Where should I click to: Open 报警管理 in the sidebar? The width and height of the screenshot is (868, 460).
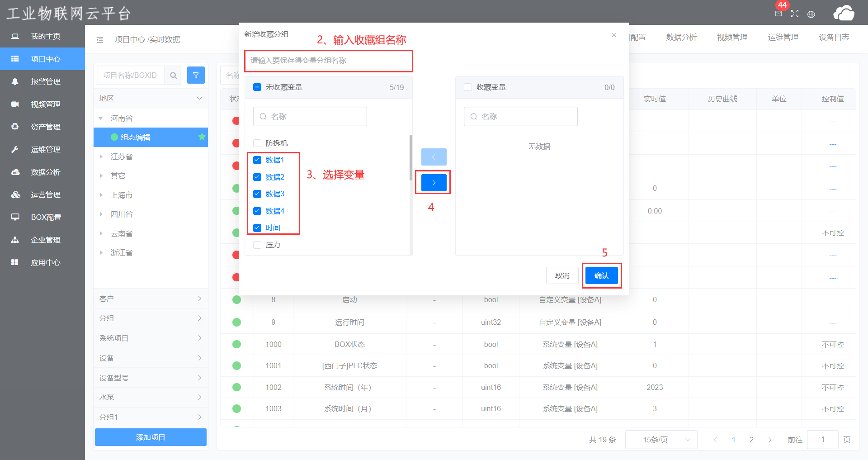tap(45, 82)
